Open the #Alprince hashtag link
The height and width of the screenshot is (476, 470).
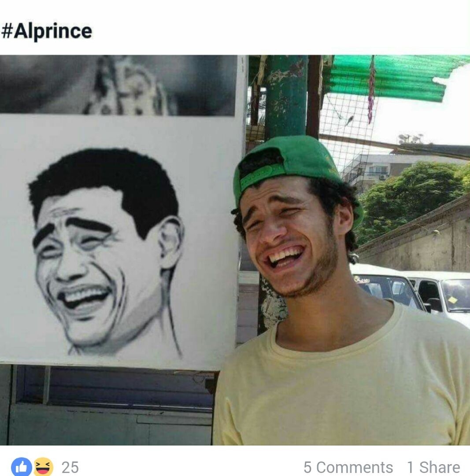click(46, 31)
